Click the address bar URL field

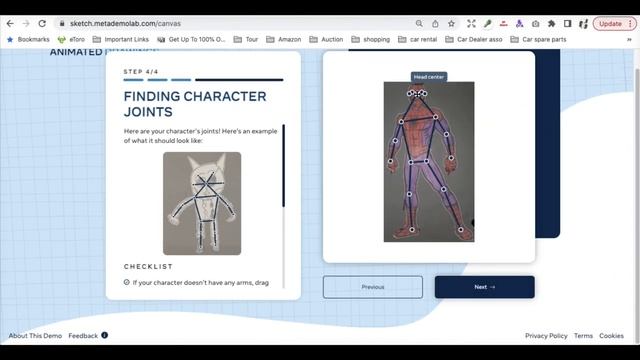click(x=237, y=24)
